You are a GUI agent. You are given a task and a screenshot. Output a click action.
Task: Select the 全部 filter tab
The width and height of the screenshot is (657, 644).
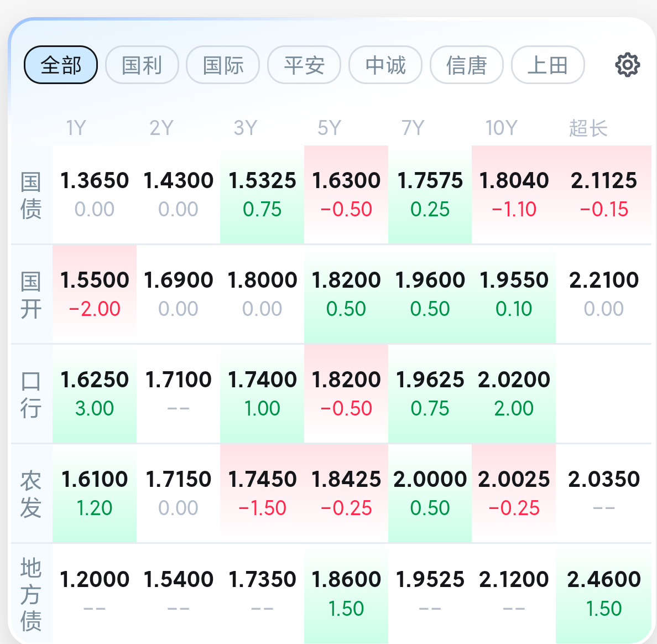click(x=61, y=65)
